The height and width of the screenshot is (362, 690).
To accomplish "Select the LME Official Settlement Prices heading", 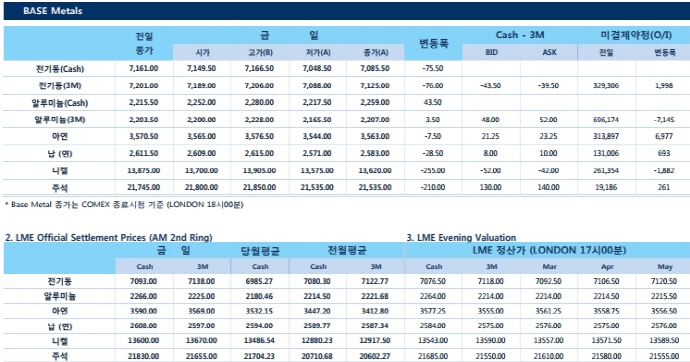I will 109,238.
